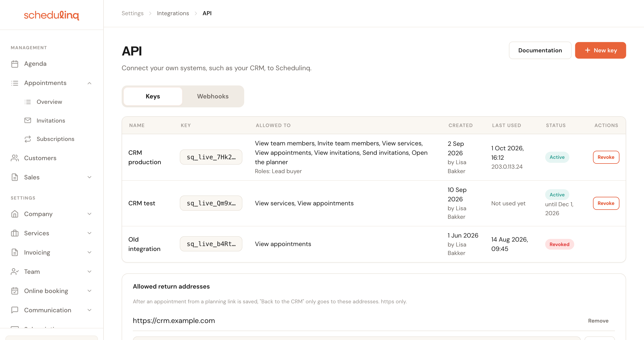Click the 'ALLOWED TO' column header
Screen dimensions: 644x340
click(x=273, y=125)
